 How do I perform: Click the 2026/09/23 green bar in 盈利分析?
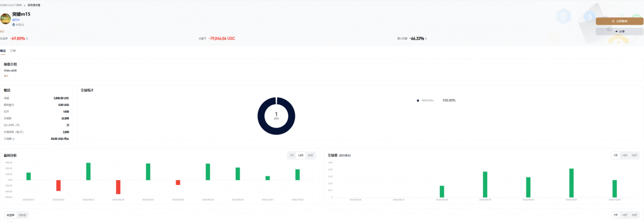pyautogui.click(x=88, y=171)
